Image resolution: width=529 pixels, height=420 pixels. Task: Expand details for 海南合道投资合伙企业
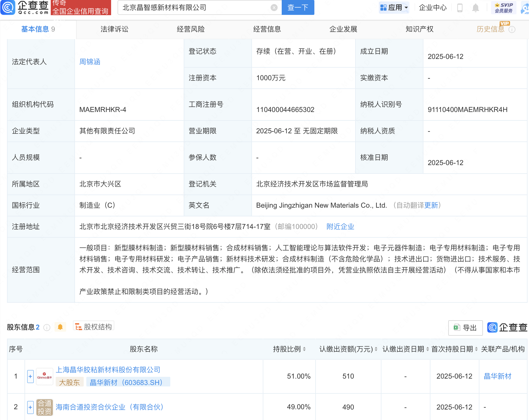click(x=30, y=407)
